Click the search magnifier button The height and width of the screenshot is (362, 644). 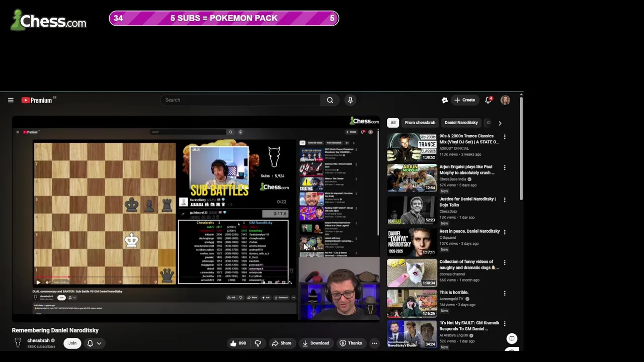click(330, 100)
